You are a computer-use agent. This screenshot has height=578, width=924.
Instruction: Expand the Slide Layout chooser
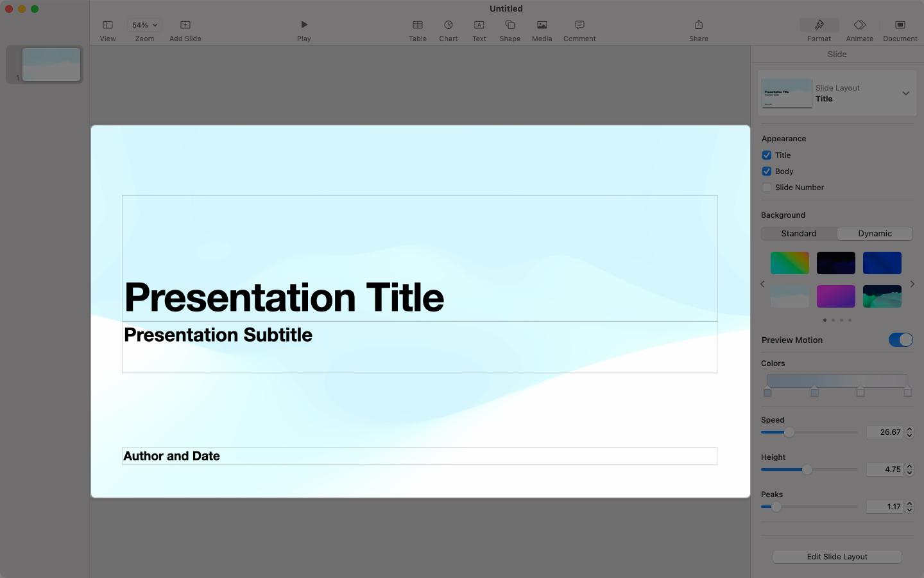pos(905,93)
